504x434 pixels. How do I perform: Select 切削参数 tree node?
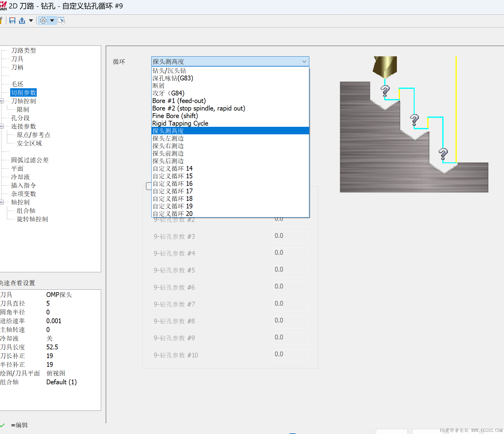(23, 93)
